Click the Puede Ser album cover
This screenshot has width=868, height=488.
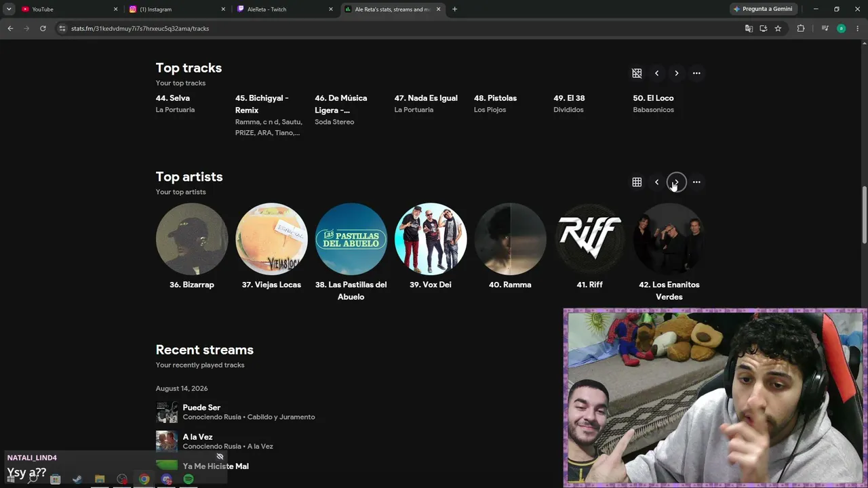pyautogui.click(x=167, y=412)
